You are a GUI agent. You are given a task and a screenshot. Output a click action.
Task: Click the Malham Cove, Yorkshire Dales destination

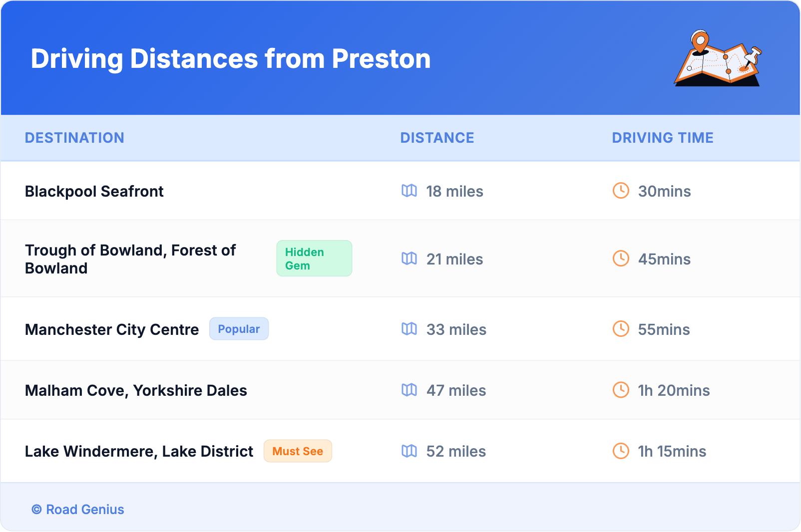pos(136,390)
